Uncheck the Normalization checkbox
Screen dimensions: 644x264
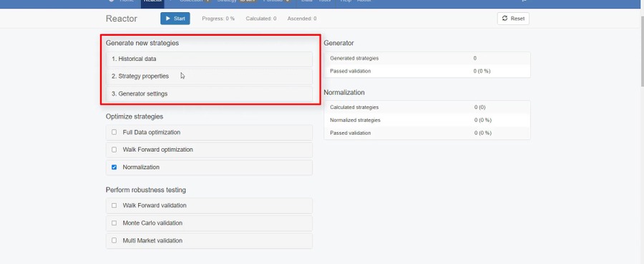click(x=114, y=167)
